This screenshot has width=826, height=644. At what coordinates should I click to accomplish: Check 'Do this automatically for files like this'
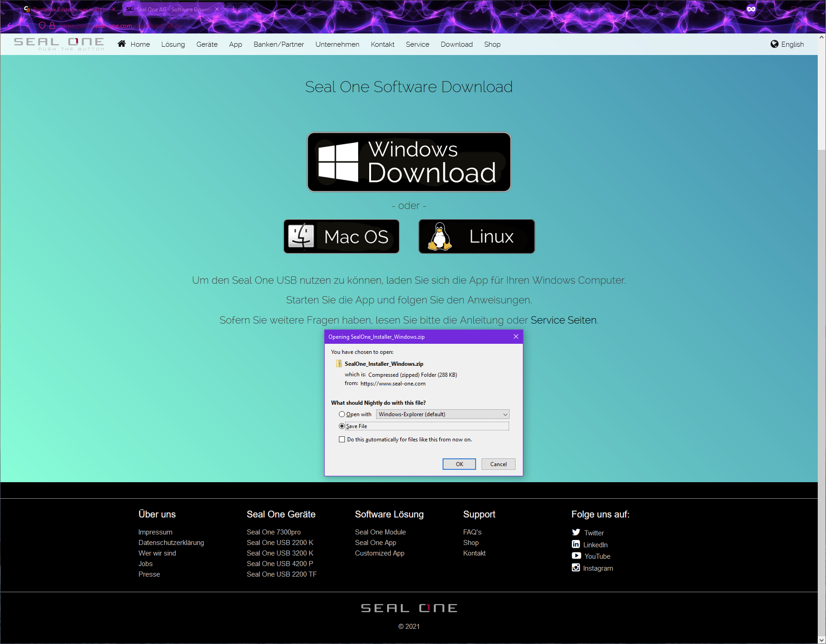tap(342, 440)
